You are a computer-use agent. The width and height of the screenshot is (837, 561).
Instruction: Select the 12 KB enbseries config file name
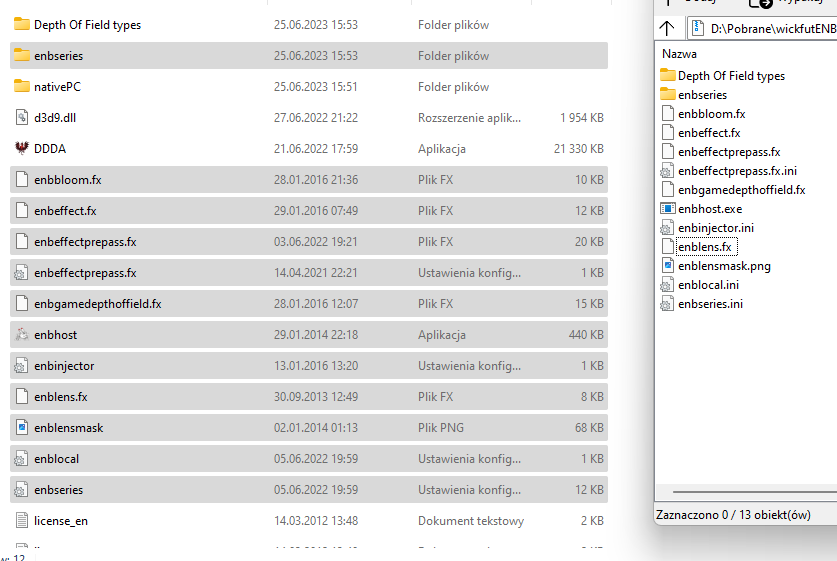point(59,489)
